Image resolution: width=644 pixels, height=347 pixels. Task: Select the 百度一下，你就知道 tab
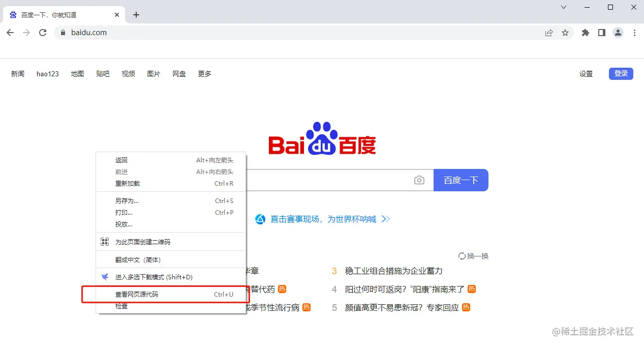click(x=64, y=15)
